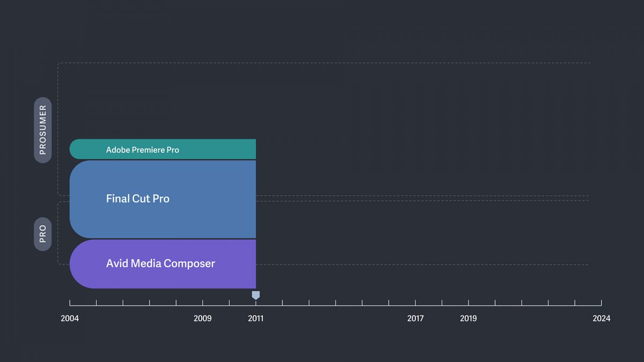
Task: Click the tick between 2017 and 2019
Action: (442, 303)
